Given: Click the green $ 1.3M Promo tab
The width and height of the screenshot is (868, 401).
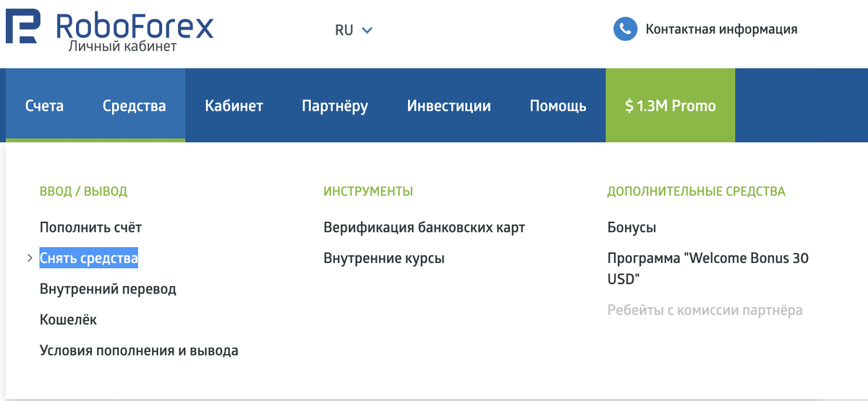Looking at the screenshot, I should point(671,105).
